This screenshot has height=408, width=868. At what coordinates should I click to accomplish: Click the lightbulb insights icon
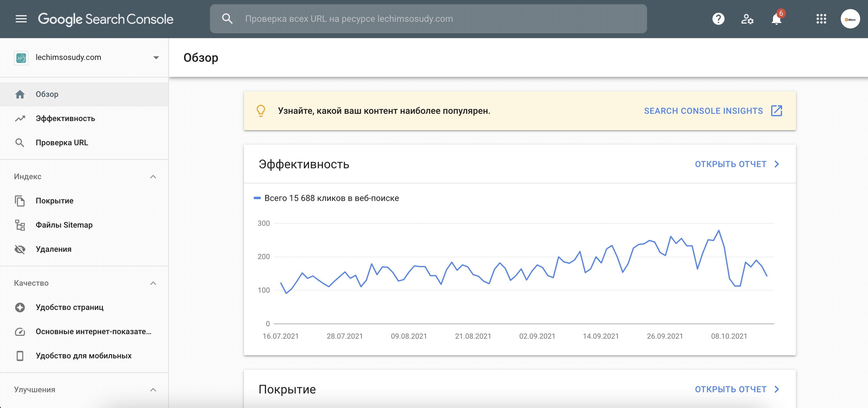pyautogui.click(x=261, y=111)
